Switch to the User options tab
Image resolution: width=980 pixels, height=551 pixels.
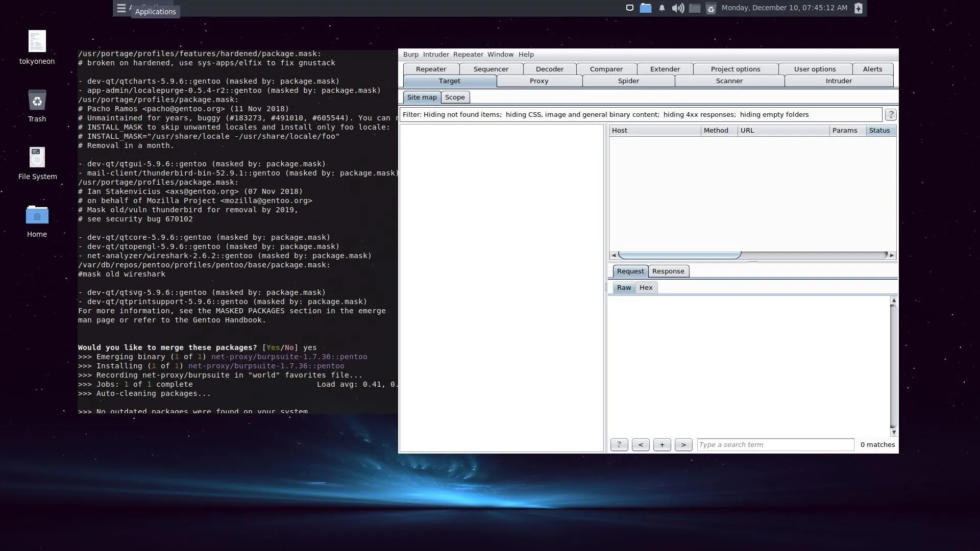coord(815,69)
